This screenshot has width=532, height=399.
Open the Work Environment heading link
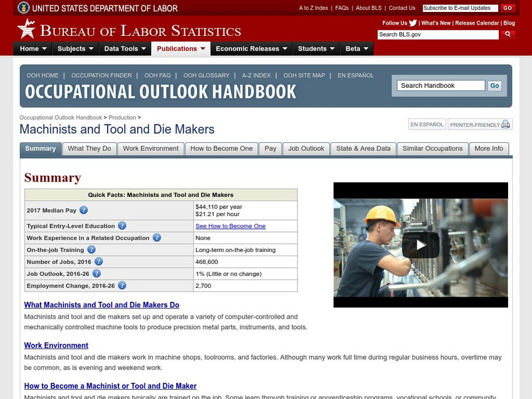click(x=56, y=345)
